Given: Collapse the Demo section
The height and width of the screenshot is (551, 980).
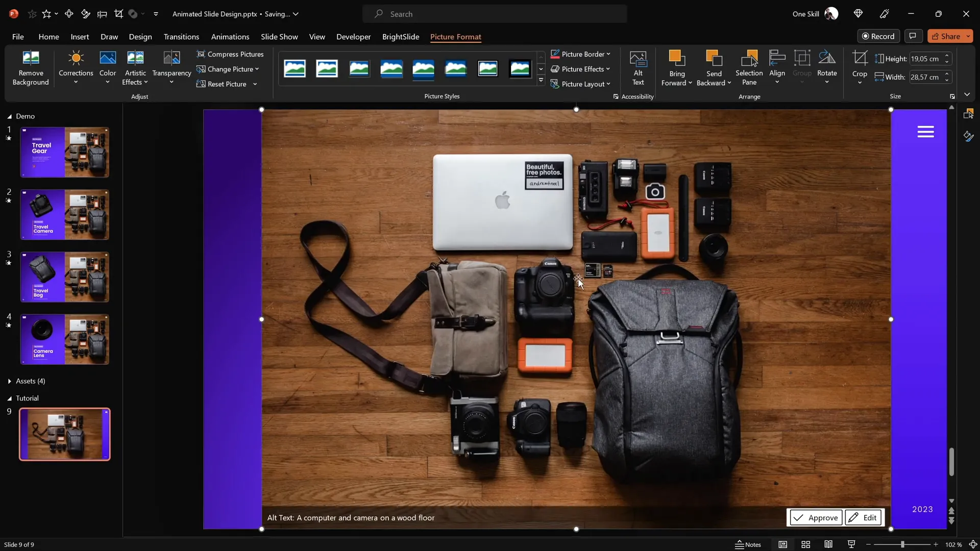Looking at the screenshot, I should (10, 116).
